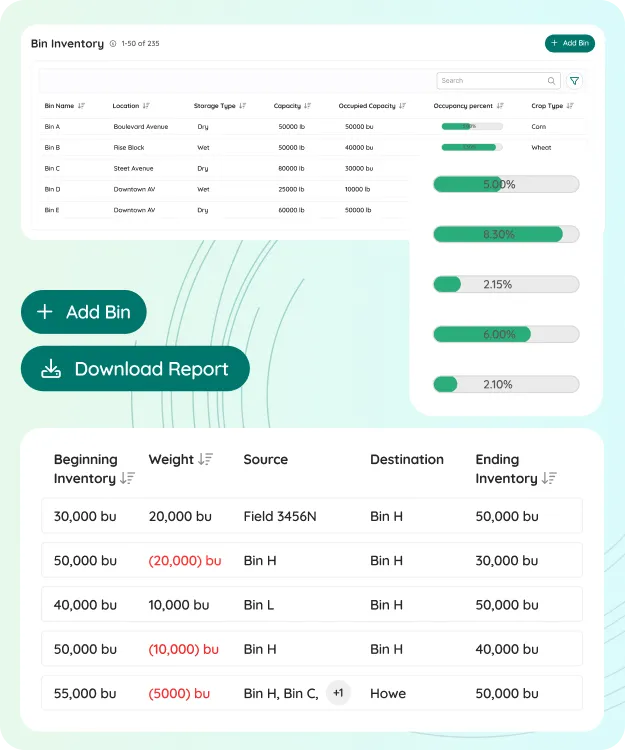This screenshot has height=750, width=625.
Task: Click the info icon beside Bin Inventory
Action: 113,44
